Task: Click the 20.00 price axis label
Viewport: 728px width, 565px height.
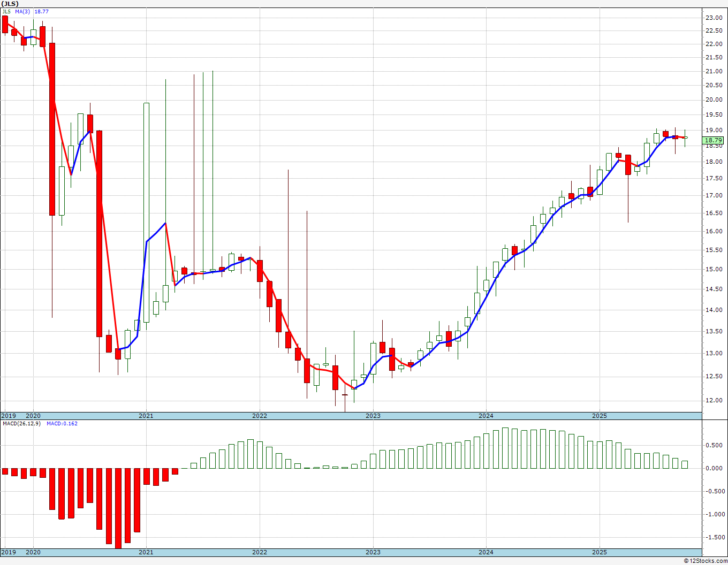Action: pyautogui.click(x=714, y=100)
